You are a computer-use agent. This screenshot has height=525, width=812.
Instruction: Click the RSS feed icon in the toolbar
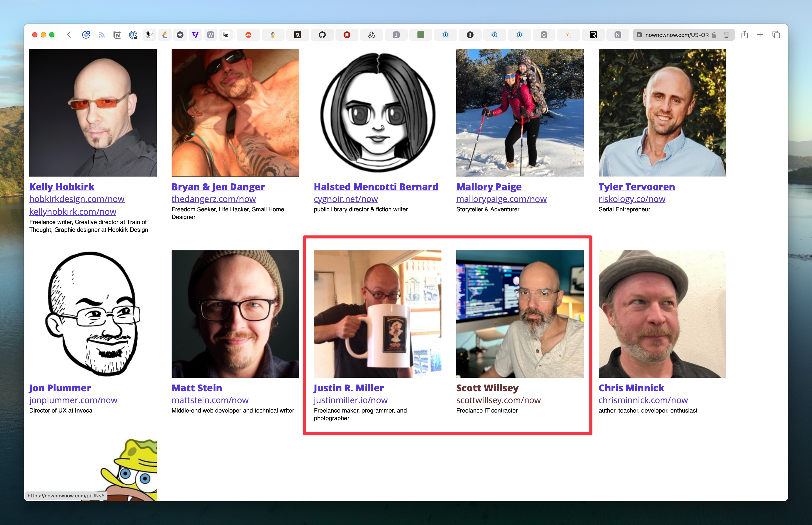[x=102, y=35]
